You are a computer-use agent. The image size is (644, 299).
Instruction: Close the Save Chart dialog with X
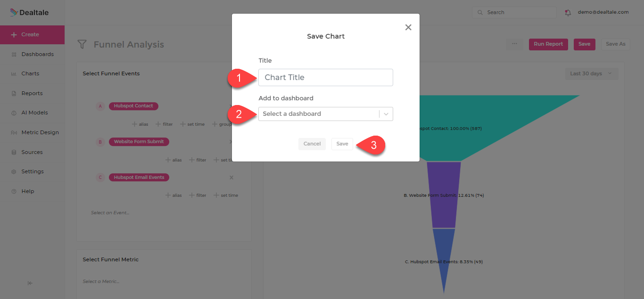(408, 27)
